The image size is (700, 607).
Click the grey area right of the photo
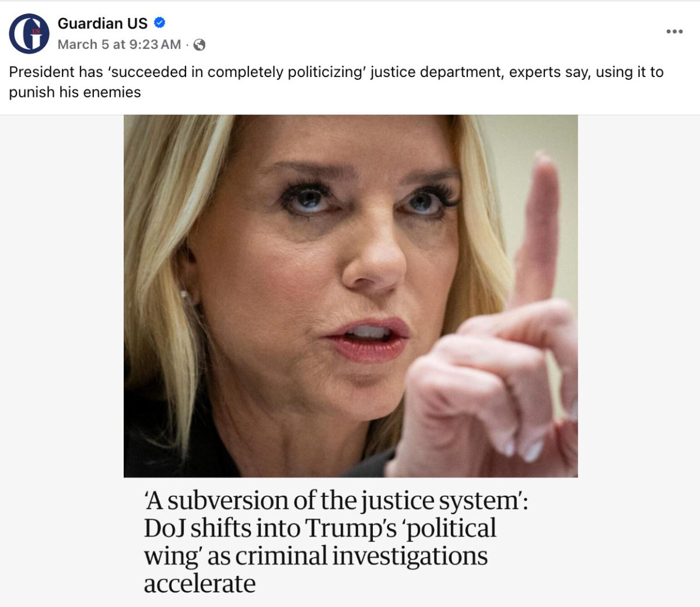pyautogui.click(x=639, y=350)
